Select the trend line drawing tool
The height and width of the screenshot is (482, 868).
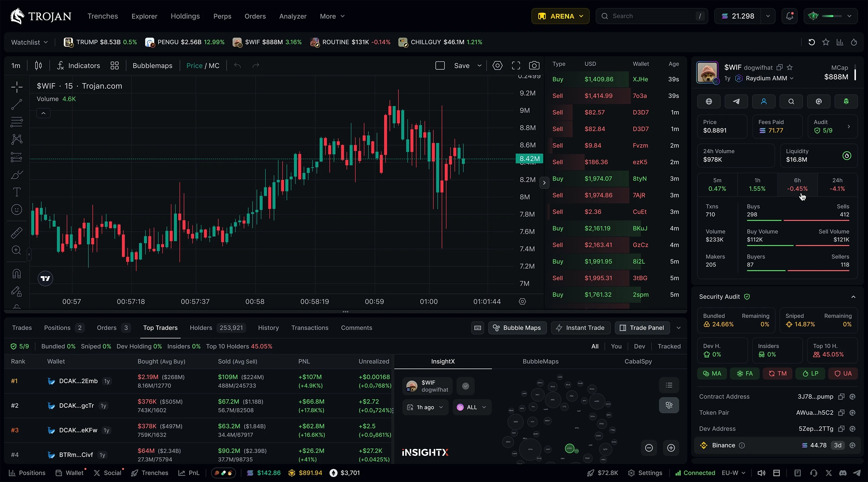16,104
